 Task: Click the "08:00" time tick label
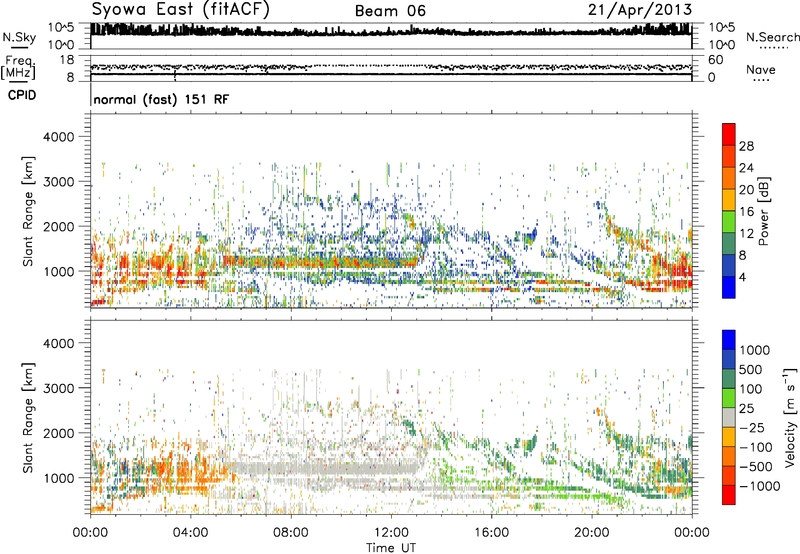tap(291, 533)
